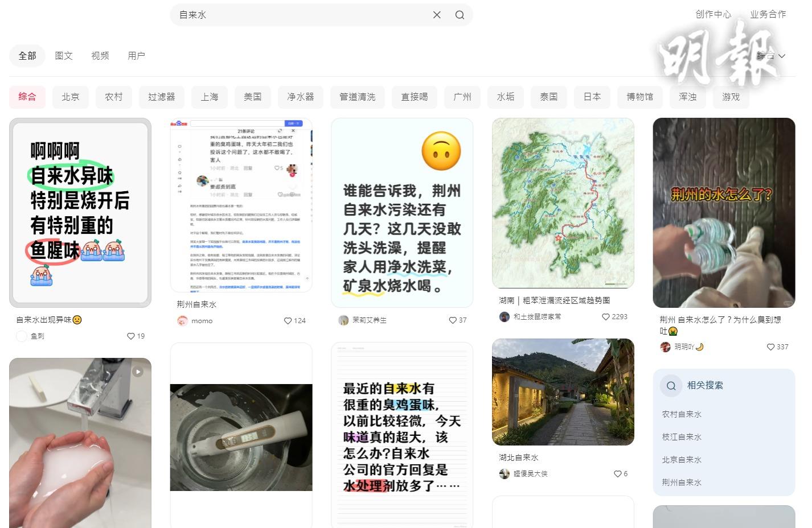Like the 湖北自来水 post
812x528 pixels.
pyautogui.click(x=617, y=474)
